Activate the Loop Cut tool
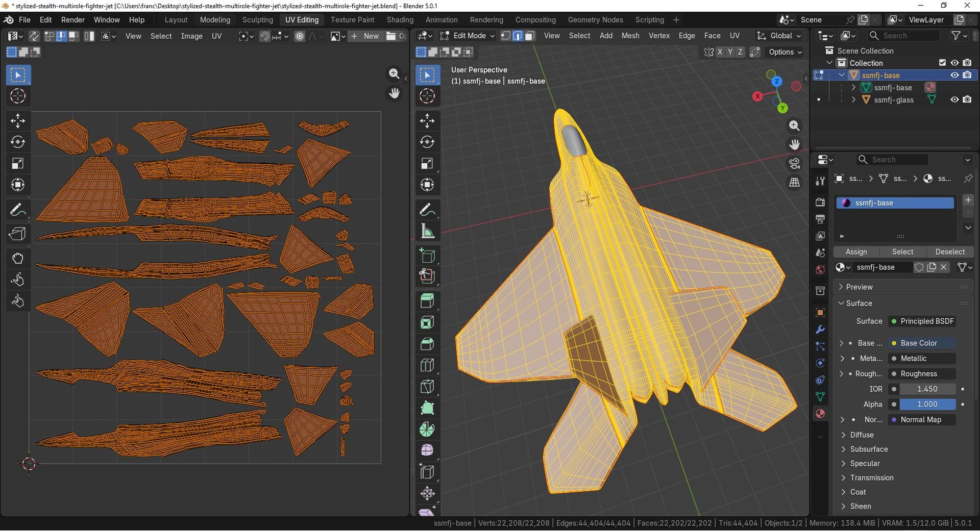 click(x=427, y=365)
